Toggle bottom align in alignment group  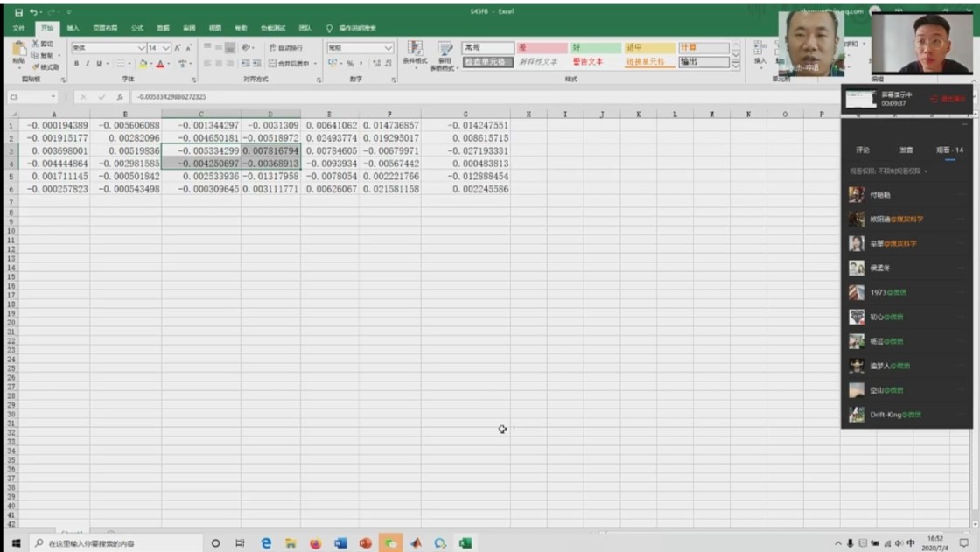pyautogui.click(x=230, y=47)
